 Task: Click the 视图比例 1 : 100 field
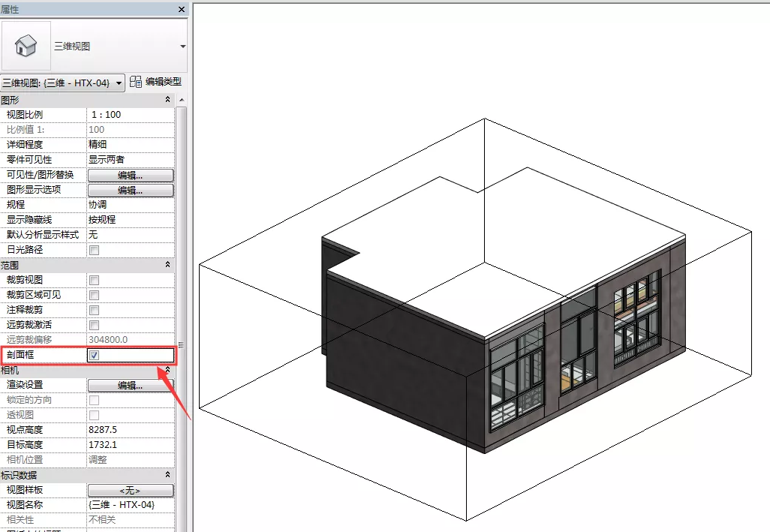click(131, 115)
